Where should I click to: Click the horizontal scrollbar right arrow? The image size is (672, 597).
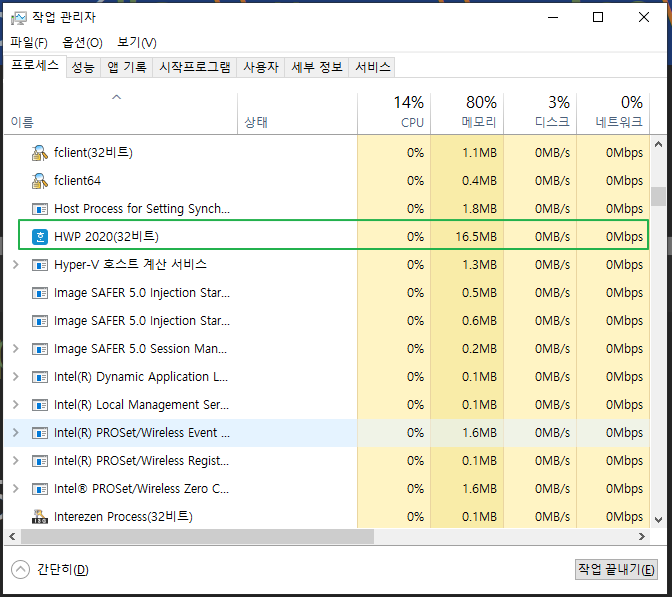tap(642, 537)
